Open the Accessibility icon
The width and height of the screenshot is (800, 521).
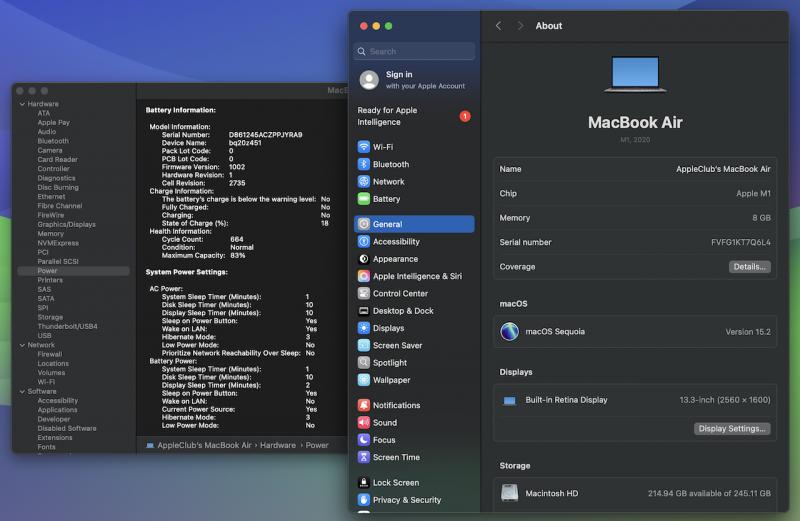click(x=363, y=241)
